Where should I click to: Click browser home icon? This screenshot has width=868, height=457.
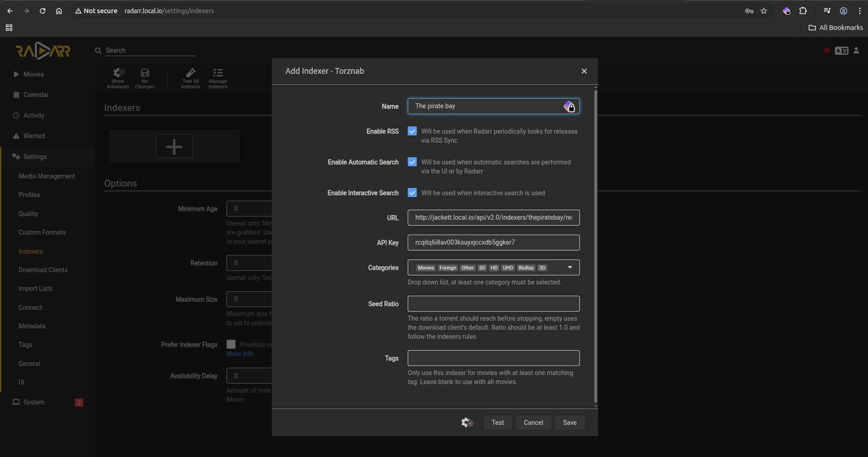59,11
